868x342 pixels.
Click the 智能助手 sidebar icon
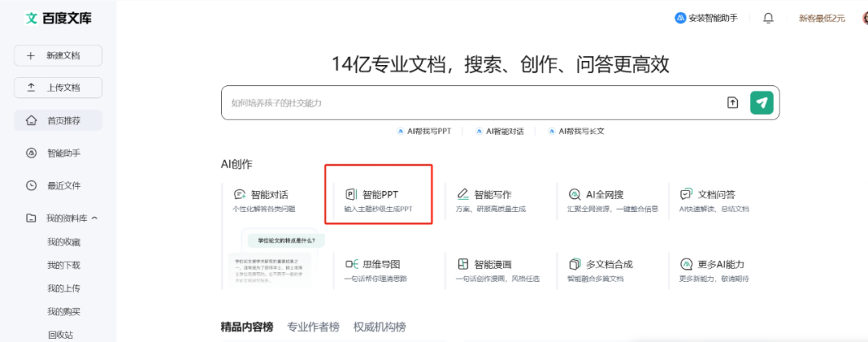tap(31, 153)
